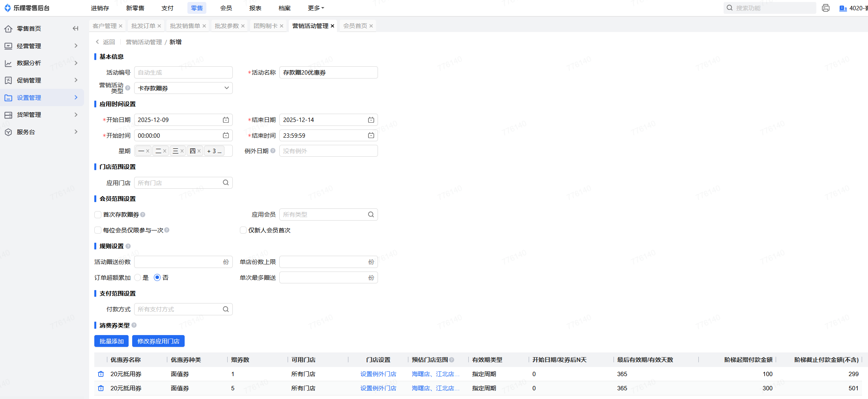
Task: Click the printer icon in top bar
Action: (825, 8)
